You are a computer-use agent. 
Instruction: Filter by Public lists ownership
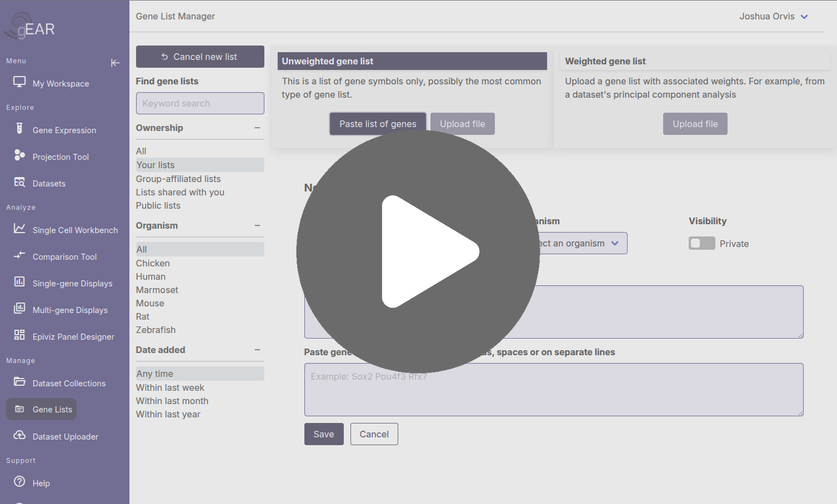pos(158,205)
